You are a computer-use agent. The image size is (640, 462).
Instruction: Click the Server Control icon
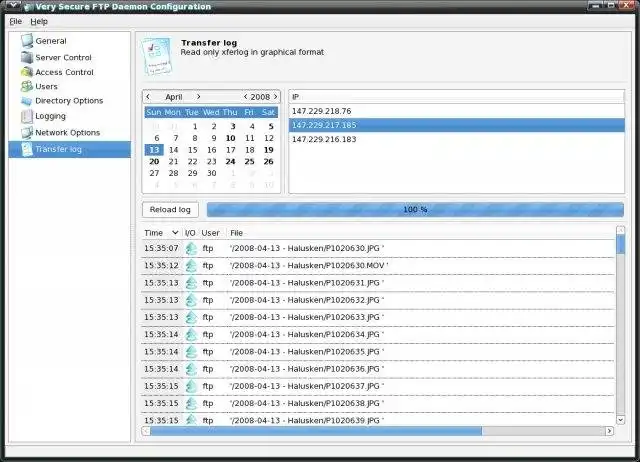click(x=27, y=57)
